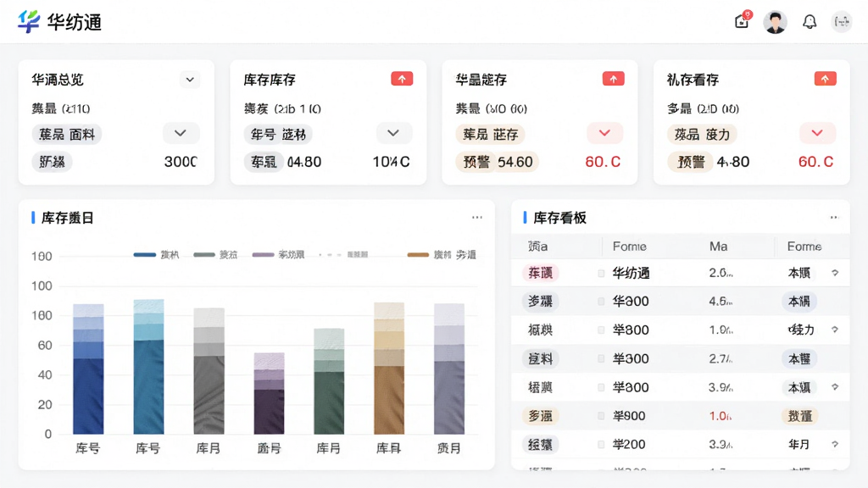This screenshot has height=488, width=868.
Task: Toggle the brown legend entry
Action: [x=442, y=254]
